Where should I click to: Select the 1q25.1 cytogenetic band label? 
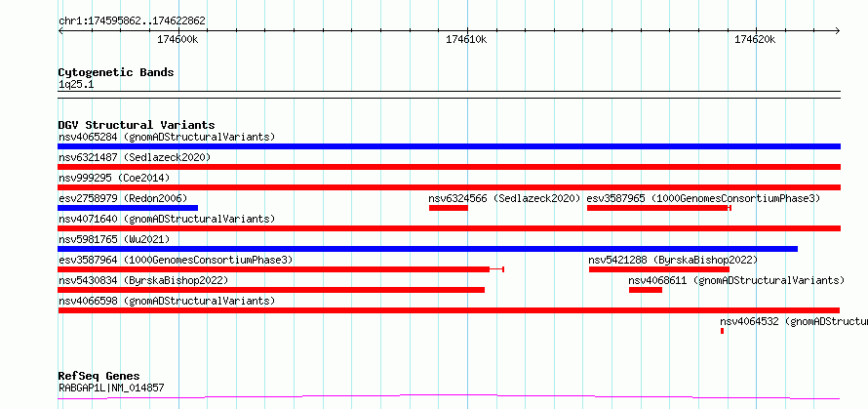click(76, 84)
